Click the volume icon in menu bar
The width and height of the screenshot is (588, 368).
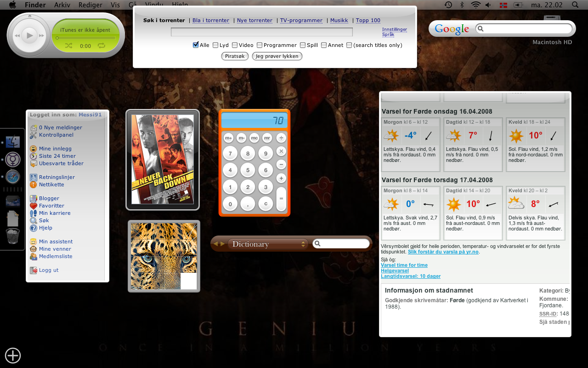489,5
